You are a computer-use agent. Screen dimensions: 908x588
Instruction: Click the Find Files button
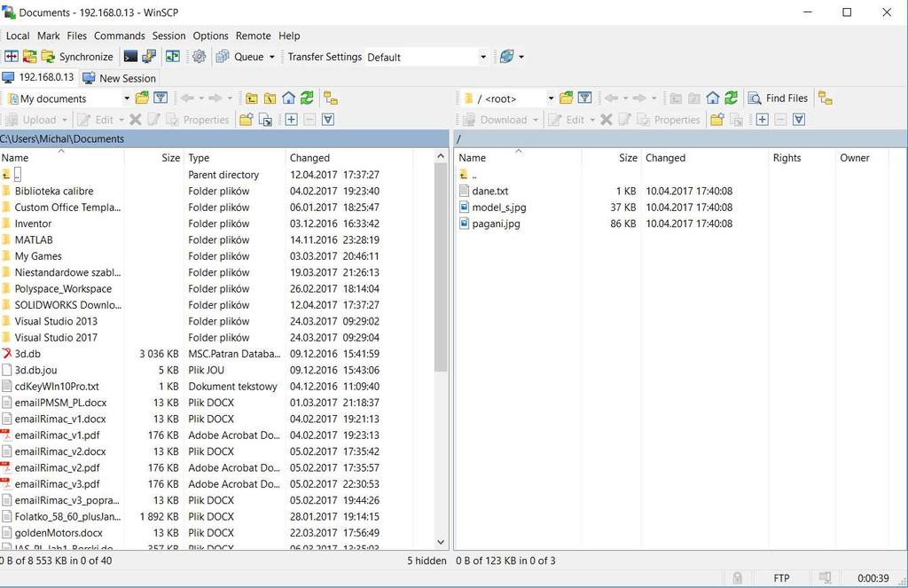pos(778,98)
